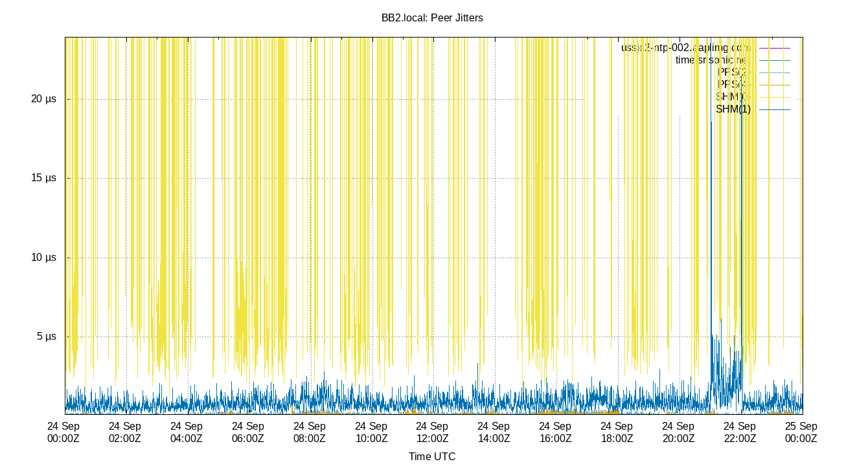
Task: Click the '20 µs' y-axis tick label
Action: pyautogui.click(x=43, y=99)
